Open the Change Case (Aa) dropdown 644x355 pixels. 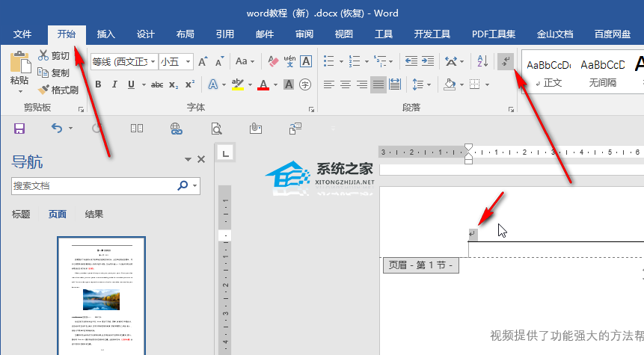point(245,61)
